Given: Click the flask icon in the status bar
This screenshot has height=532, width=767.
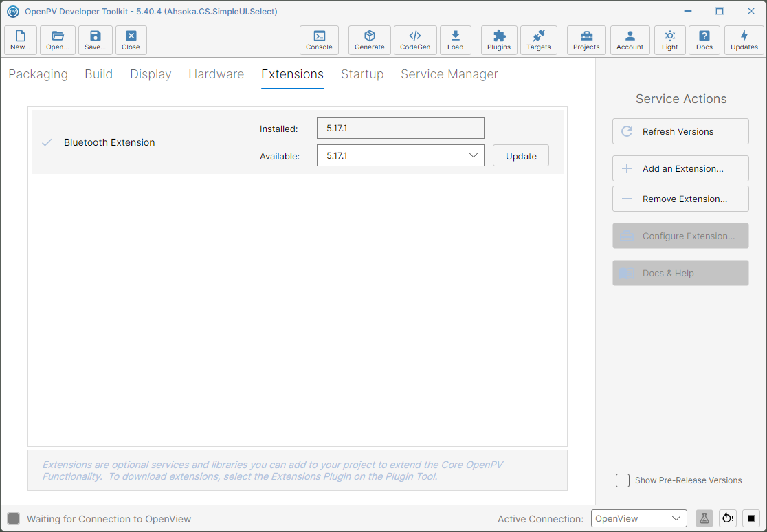Looking at the screenshot, I should click(x=704, y=518).
